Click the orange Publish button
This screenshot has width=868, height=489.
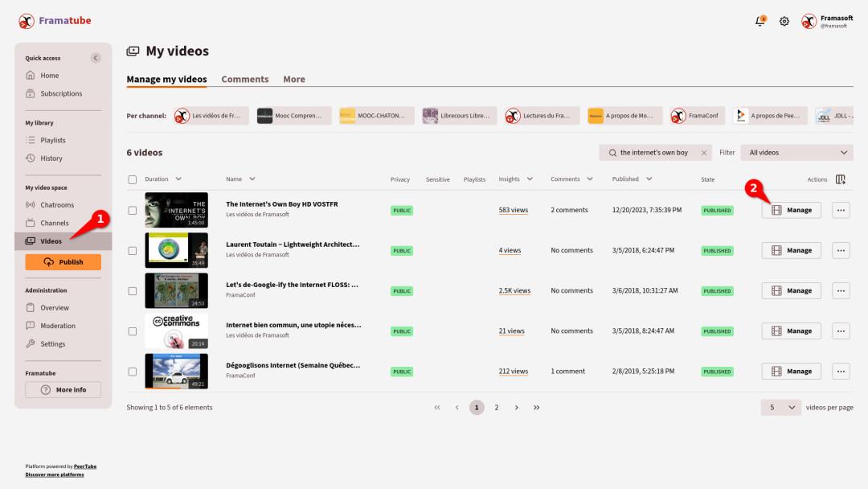[63, 262]
